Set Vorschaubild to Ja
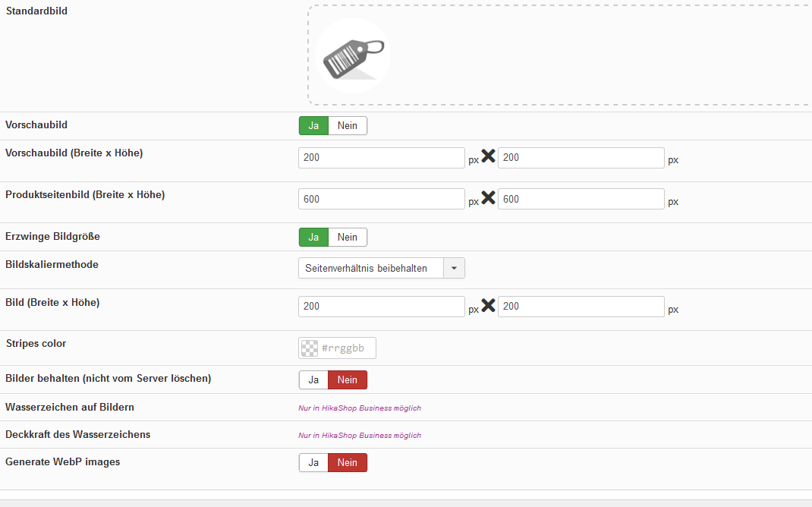Image resolution: width=812 pixels, height=507 pixels. pyautogui.click(x=313, y=126)
